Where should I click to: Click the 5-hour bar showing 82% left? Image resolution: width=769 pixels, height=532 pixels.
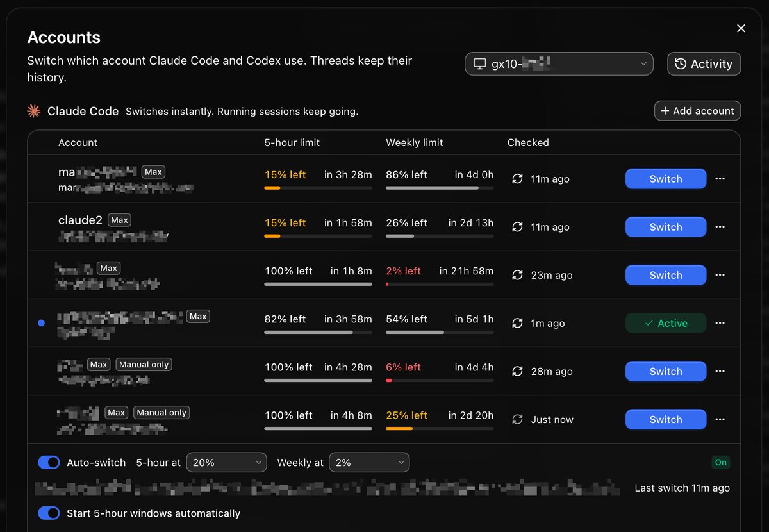(x=318, y=332)
